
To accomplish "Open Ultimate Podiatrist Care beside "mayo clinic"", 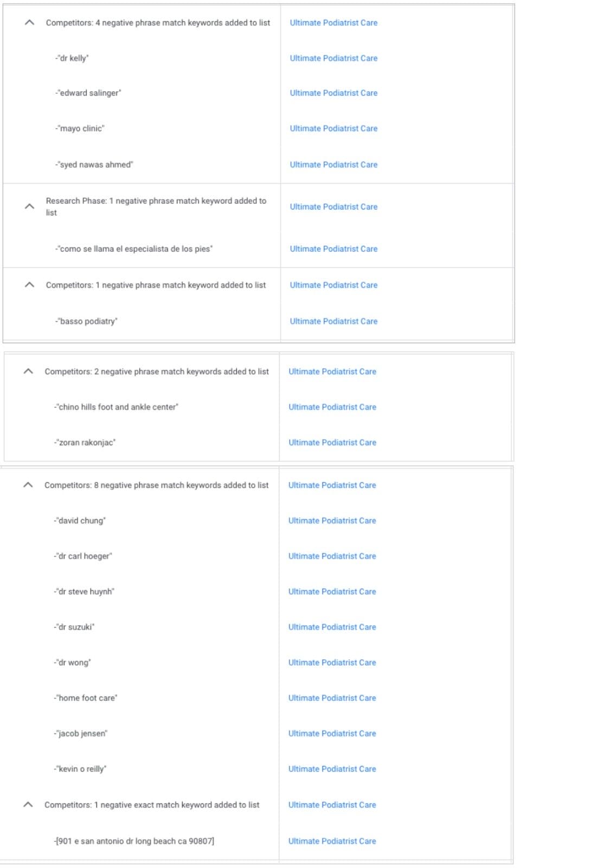I will click(333, 129).
